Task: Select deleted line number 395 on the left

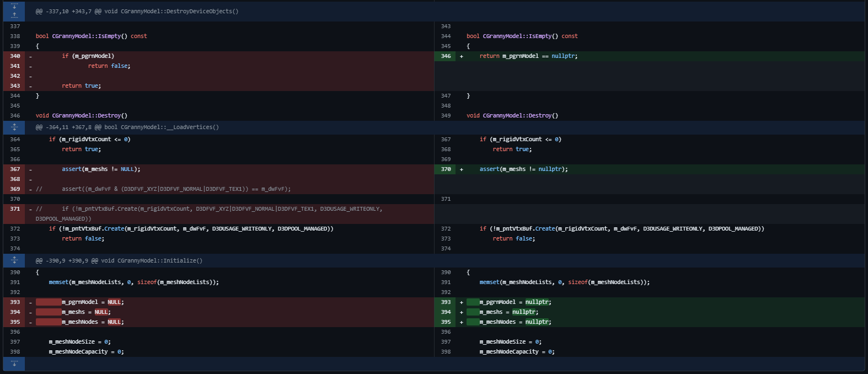Action: click(15, 322)
